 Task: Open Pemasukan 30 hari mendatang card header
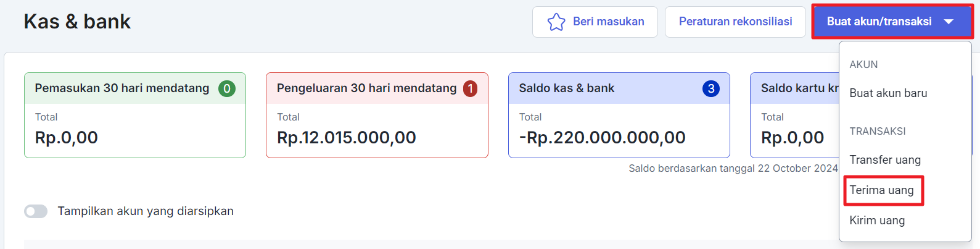coord(135,88)
